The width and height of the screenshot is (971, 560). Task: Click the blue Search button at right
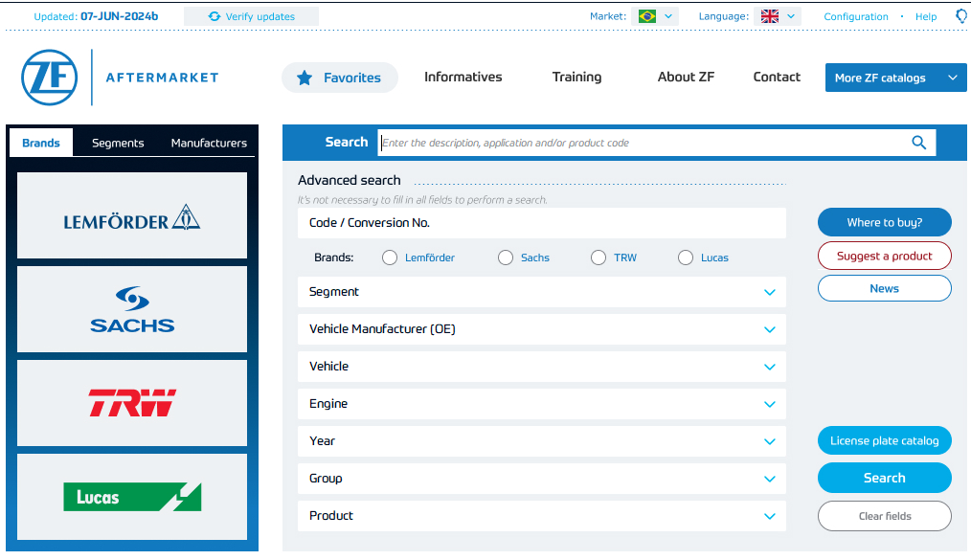click(x=884, y=478)
